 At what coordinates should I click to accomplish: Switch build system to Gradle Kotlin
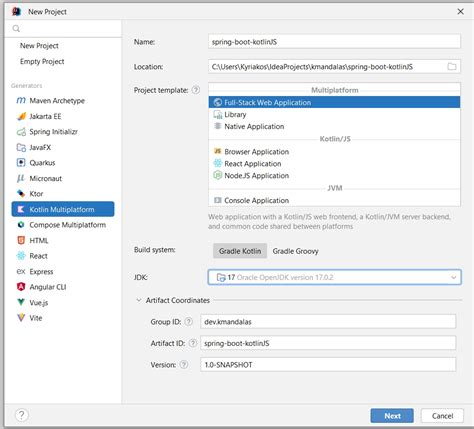pos(240,251)
